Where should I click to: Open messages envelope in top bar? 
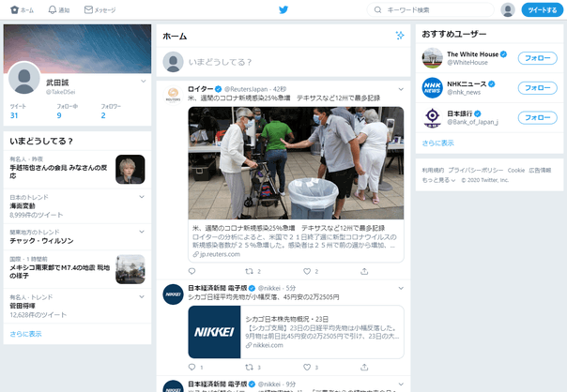[88, 9]
